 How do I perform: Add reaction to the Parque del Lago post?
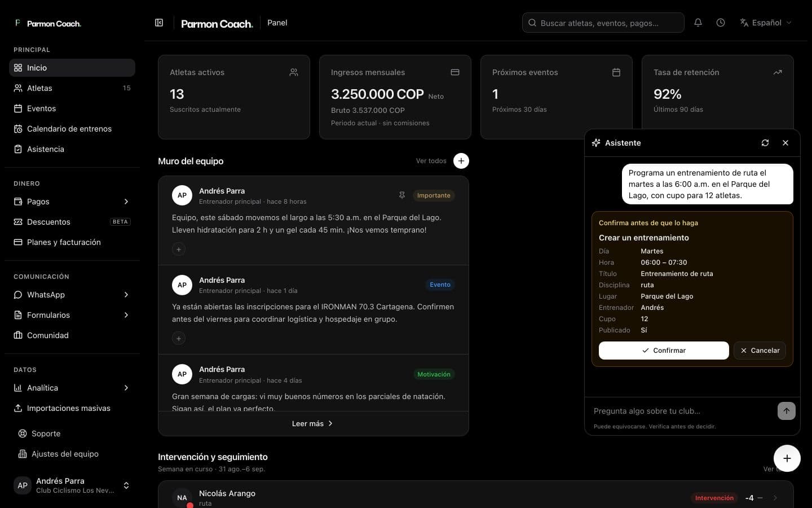[x=179, y=249]
